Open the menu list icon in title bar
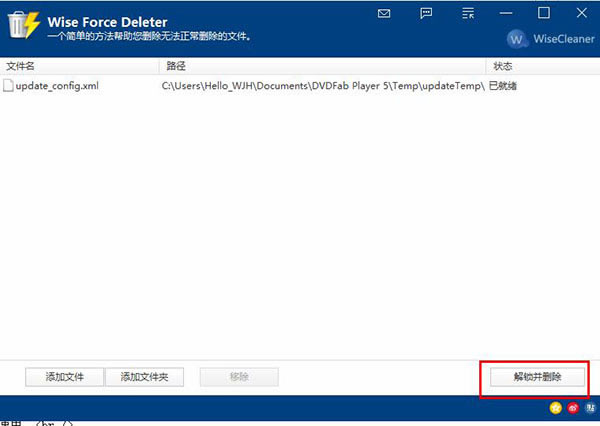The height and width of the screenshot is (426, 600). coord(468,13)
